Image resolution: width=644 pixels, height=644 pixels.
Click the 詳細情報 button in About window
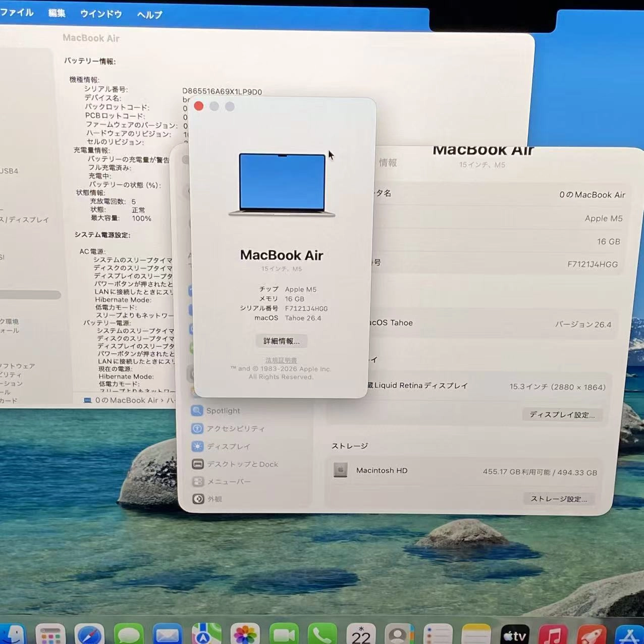coord(281,341)
